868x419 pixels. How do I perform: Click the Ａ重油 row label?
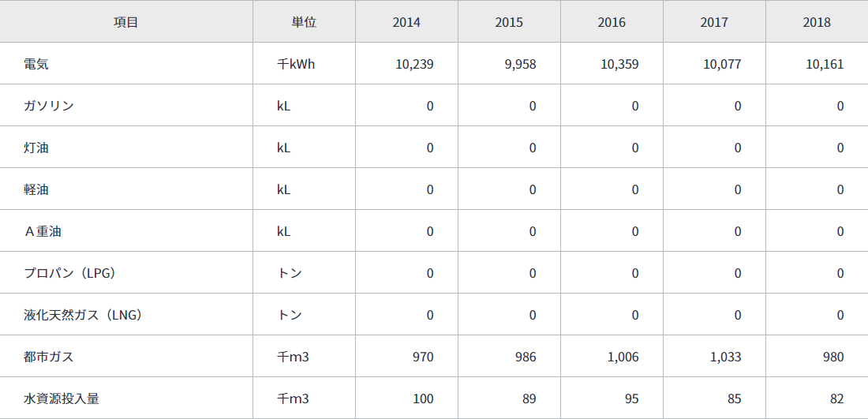[x=43, y=231]
